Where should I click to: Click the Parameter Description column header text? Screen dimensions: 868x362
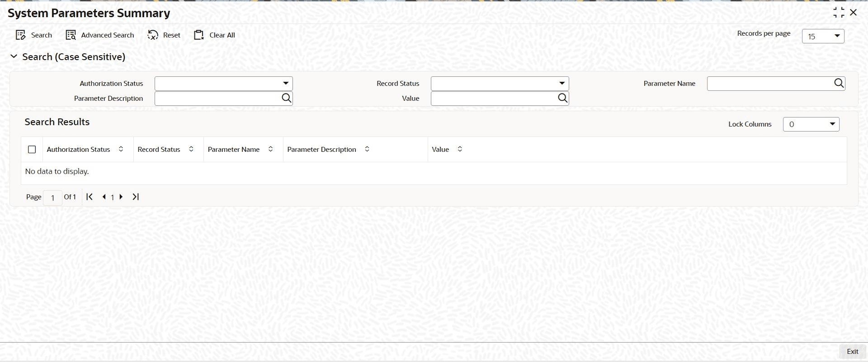tap(321, 150)
